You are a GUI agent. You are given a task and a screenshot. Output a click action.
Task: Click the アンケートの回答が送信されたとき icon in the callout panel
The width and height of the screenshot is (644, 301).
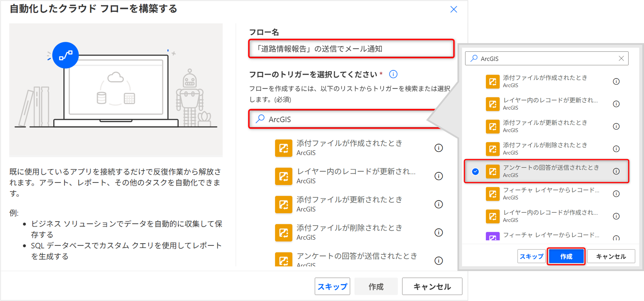[492, 172]
